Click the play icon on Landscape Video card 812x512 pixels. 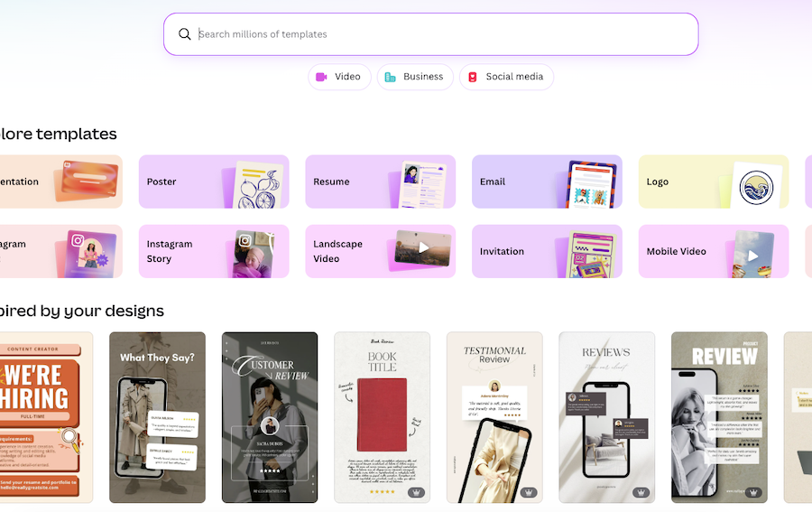424,247
